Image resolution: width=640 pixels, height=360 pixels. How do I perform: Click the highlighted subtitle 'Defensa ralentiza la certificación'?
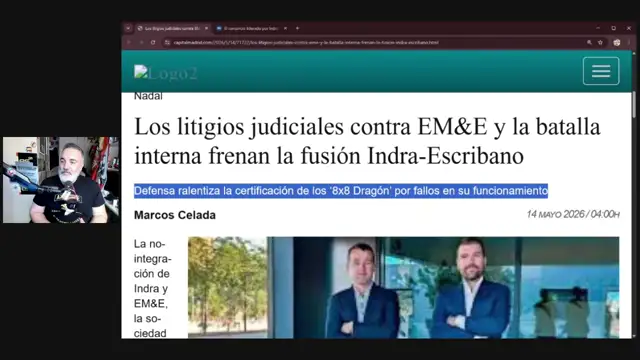pos(341,191)
